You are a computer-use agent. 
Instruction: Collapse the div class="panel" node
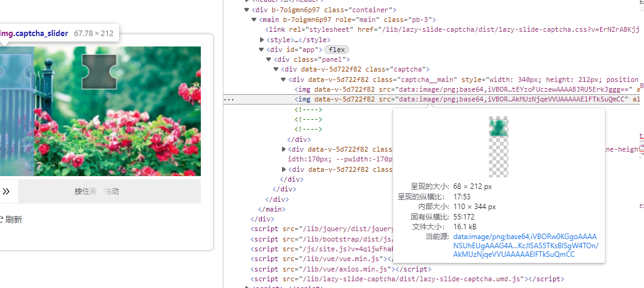269,60
